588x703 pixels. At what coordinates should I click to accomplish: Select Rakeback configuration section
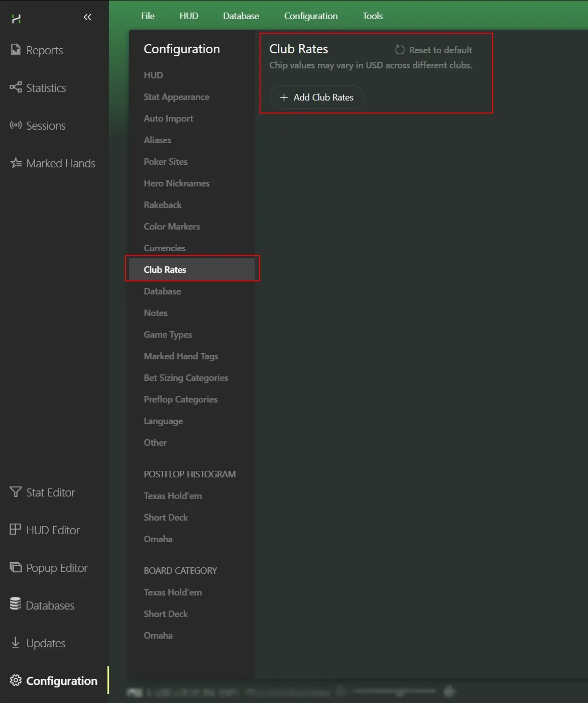pyautogui.click(x=163, y=205)
